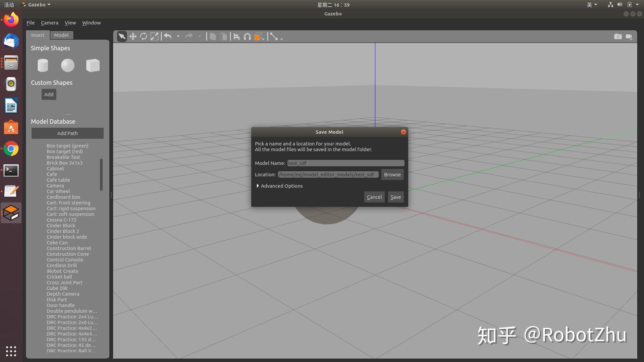644x362 pixels.
Task: Switch to the Model tab
Action: [x=61, y=35]
